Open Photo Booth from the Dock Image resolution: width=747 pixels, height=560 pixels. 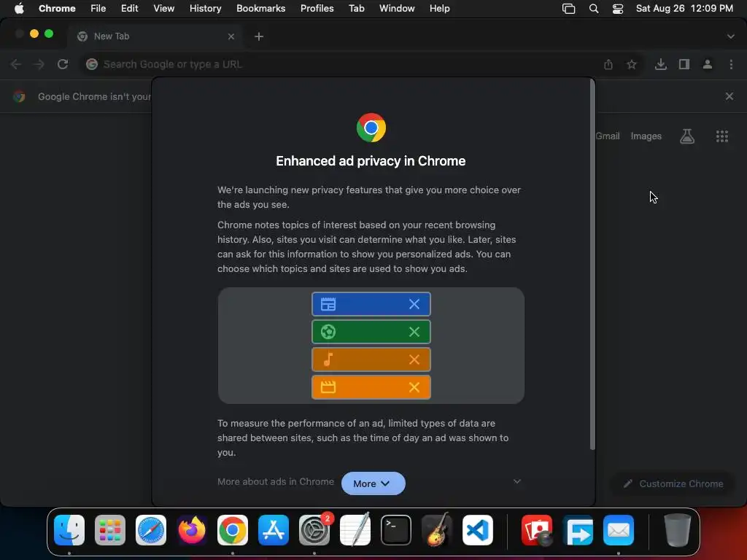[x=537, y=530]
